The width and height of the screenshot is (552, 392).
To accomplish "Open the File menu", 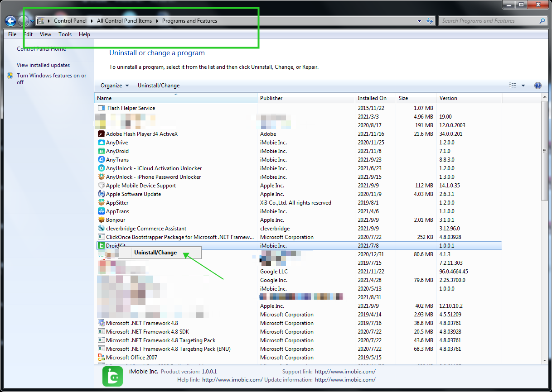I will (12, 34).
